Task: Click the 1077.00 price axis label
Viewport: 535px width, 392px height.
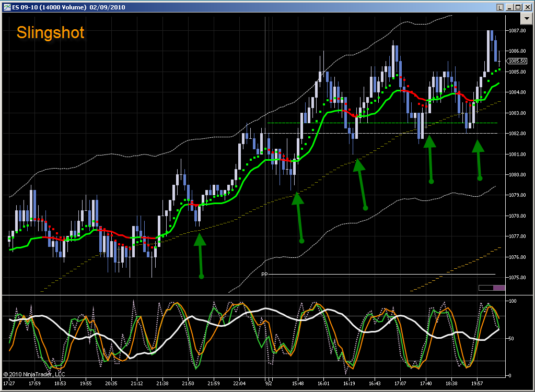Action: pyautogui.click(x=517, y=236)
